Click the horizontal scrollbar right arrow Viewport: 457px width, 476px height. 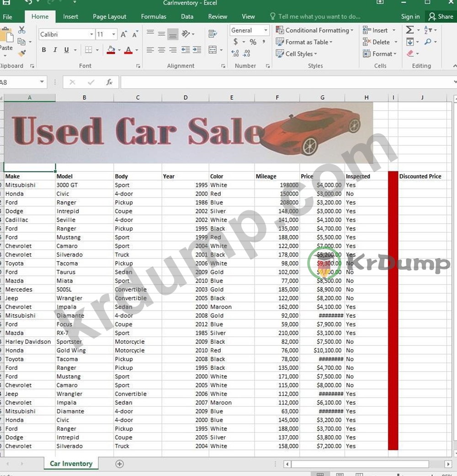point(448,464)
